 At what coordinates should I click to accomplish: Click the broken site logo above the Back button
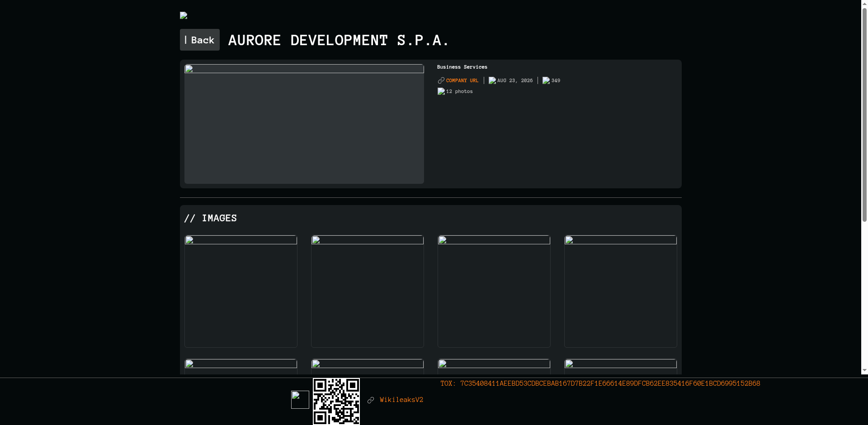[x=184, y=15]
